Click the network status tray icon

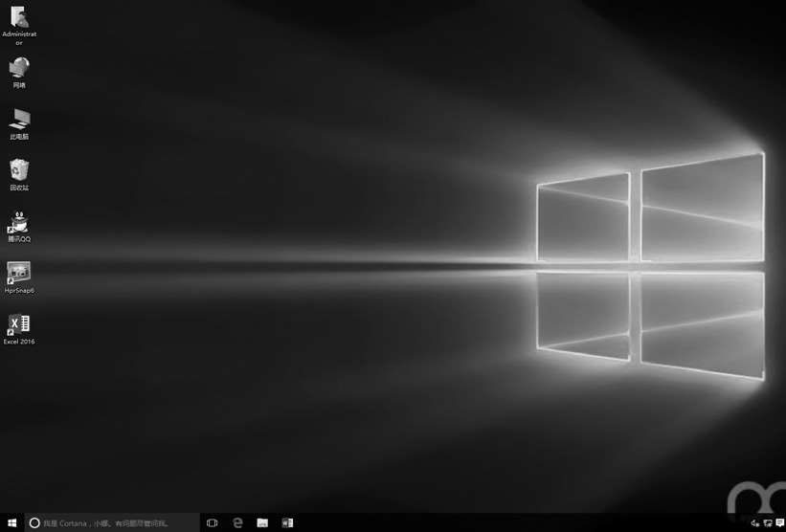768,523
